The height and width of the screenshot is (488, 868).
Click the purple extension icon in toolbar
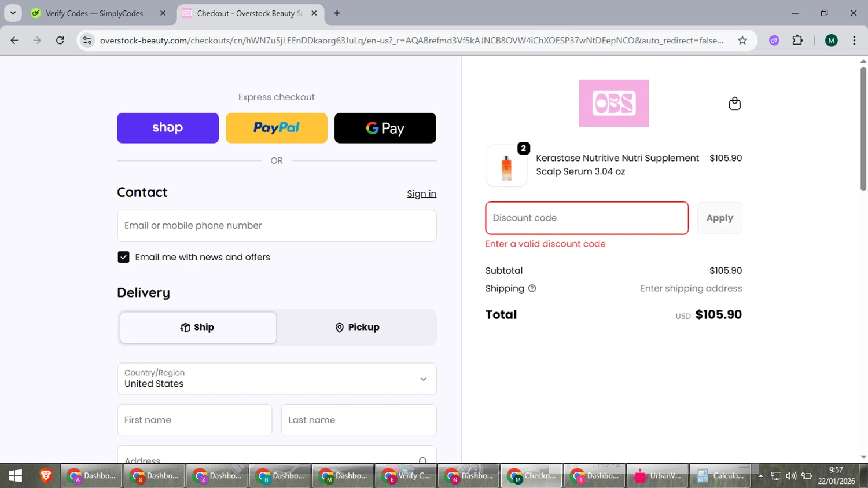pos(774,41)
